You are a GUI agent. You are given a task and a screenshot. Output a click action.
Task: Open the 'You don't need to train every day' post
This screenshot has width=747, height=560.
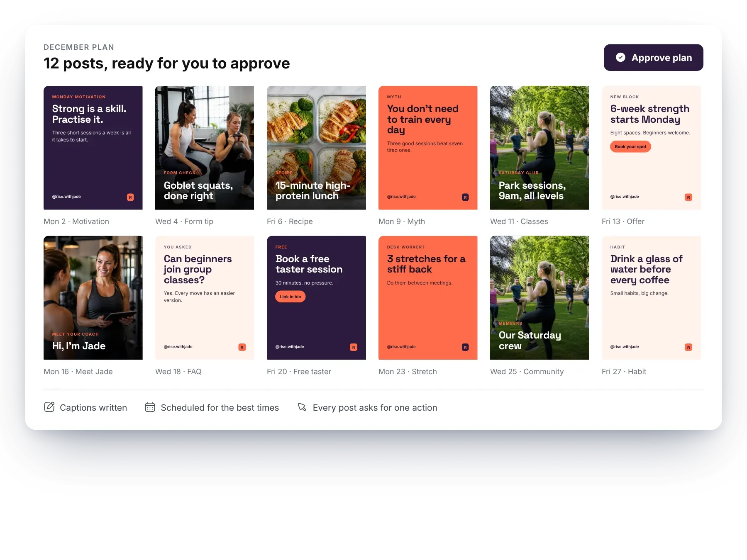point(428,148)
